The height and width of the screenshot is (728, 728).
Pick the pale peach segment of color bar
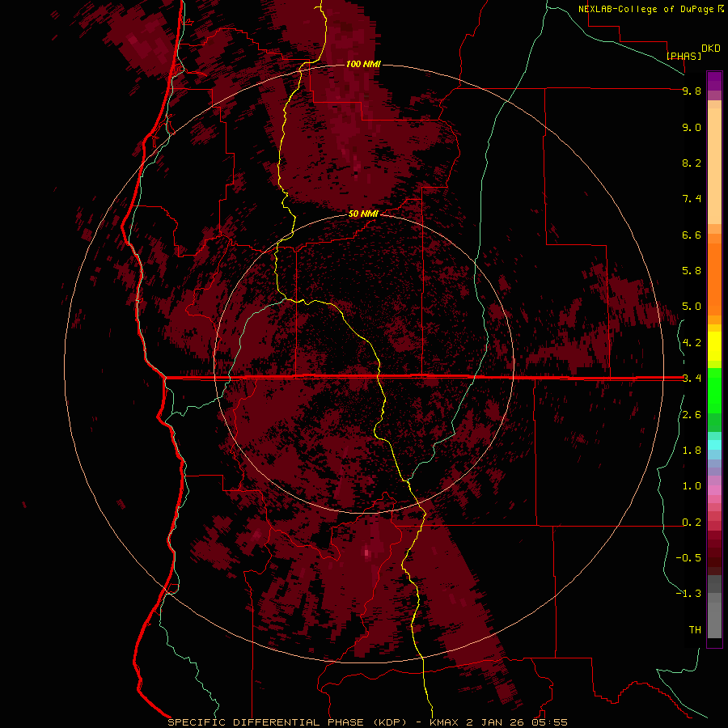tap(714, 166)
